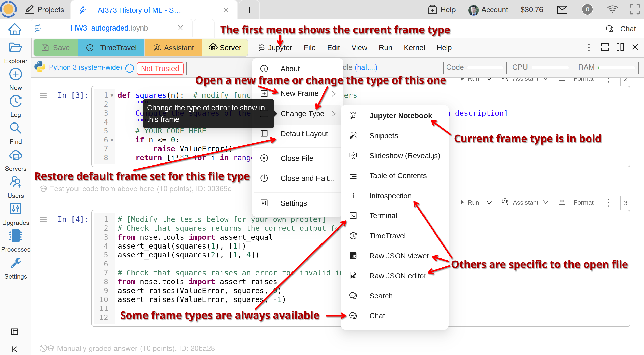Toggle fullscreen mode icon at top right
This screenshot has height=355, width=644.
(x=634, y=10)
